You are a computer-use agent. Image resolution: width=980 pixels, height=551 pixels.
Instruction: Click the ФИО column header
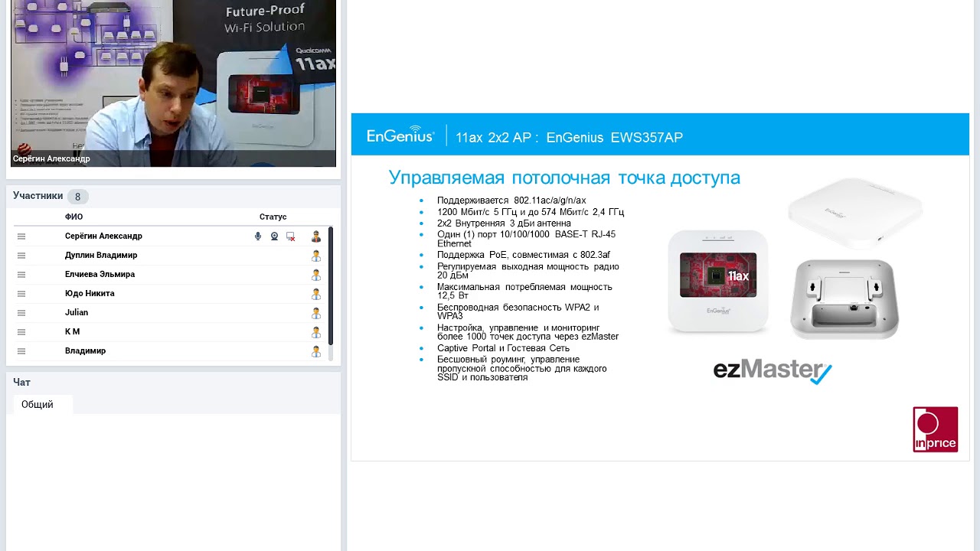[73, 217]
